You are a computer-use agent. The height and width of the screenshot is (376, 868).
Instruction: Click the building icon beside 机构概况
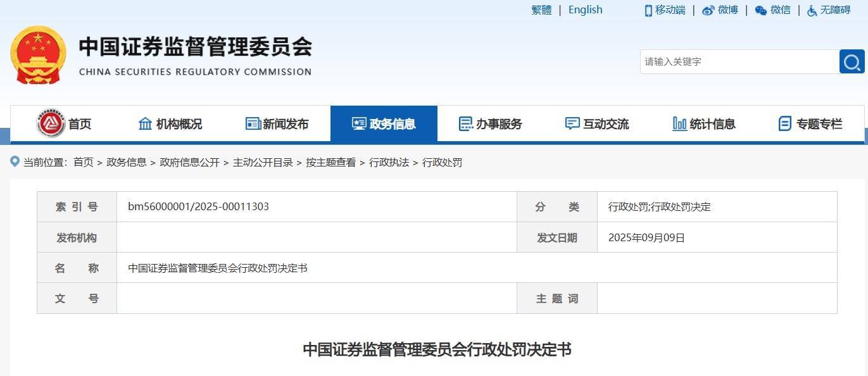[x=145, y=123]
